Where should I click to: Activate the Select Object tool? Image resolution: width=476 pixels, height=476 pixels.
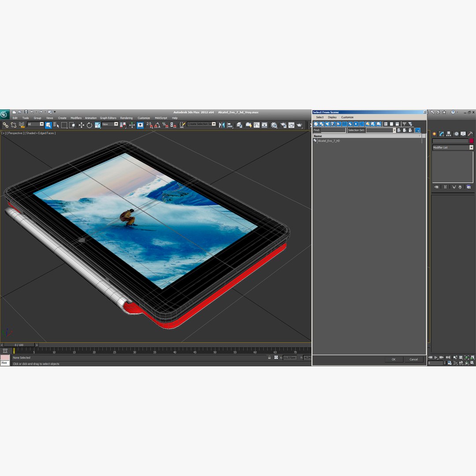pyautogui.click(x=48, y=125)
